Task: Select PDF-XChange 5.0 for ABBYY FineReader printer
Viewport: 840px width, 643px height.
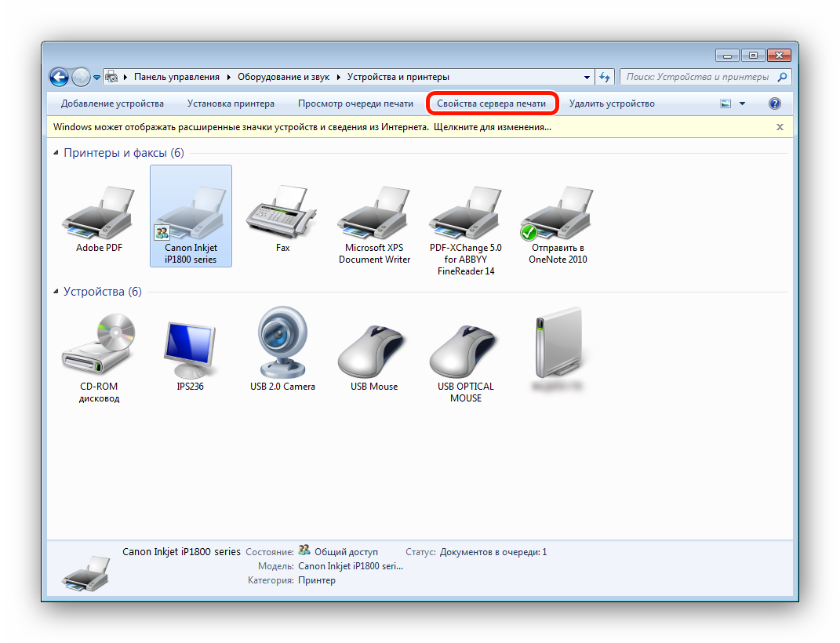Action: point(466,215)
